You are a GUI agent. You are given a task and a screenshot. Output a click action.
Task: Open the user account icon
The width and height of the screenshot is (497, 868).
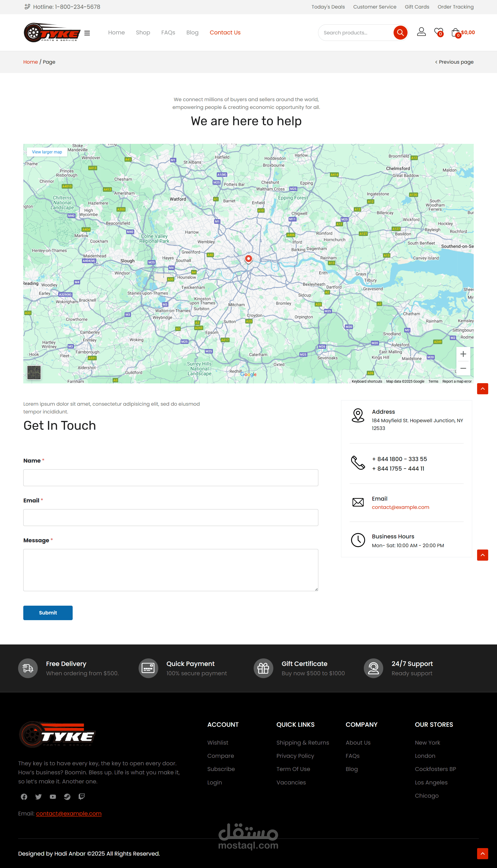pos(421,32)
